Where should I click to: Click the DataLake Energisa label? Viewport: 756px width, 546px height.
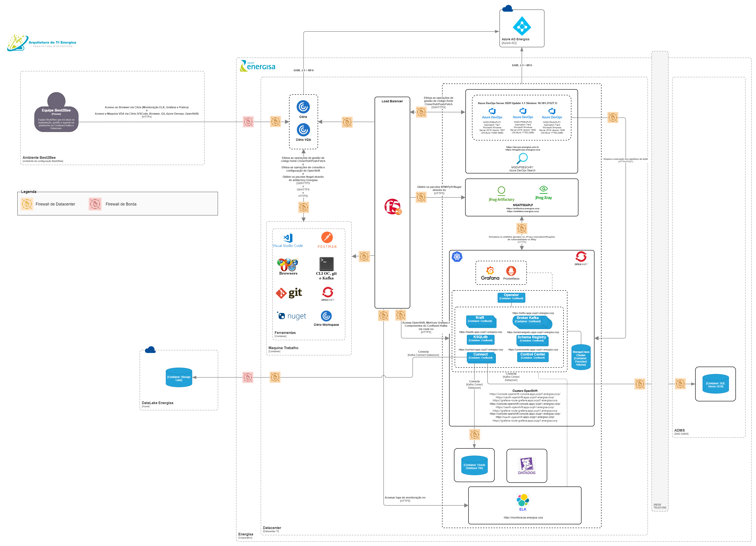(157, 403)
